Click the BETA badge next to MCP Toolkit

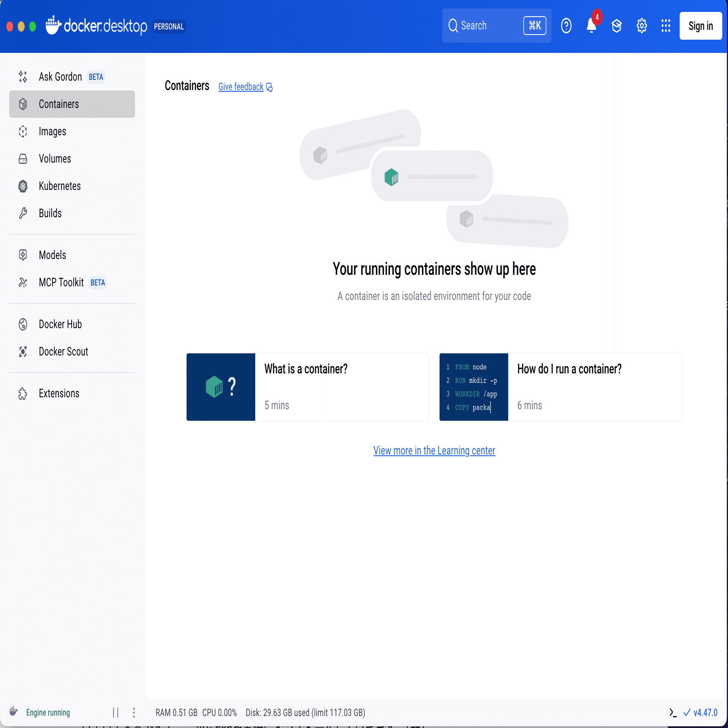coord(98,282)
